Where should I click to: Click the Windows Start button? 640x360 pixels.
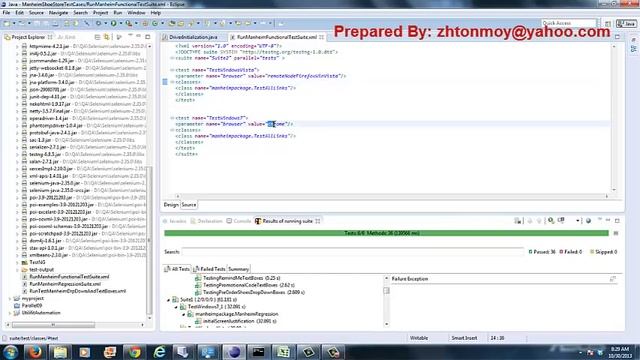[10, 352]
